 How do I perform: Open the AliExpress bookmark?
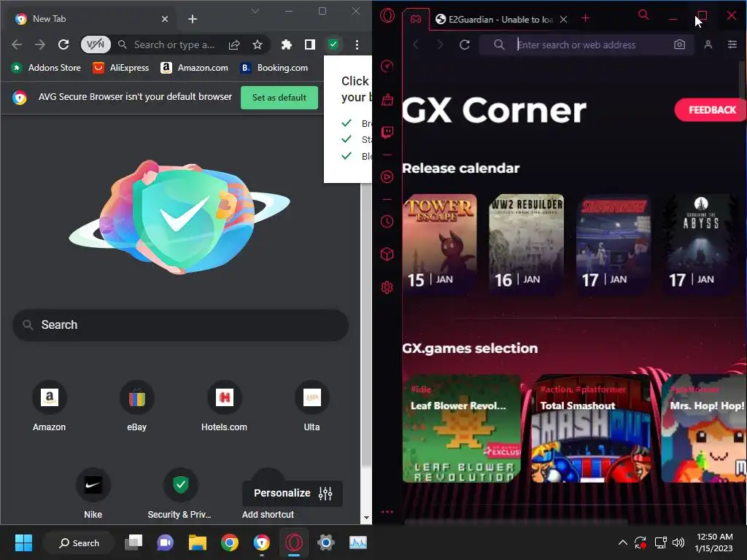pos(120,68)
